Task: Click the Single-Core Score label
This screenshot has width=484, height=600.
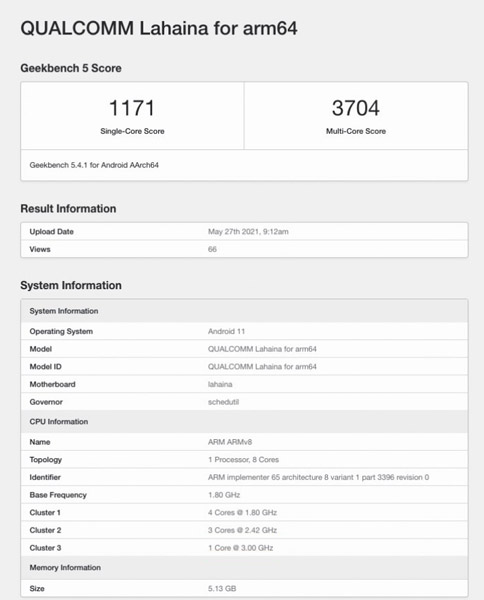Action: pyautogui.click(x=132, y=131)
